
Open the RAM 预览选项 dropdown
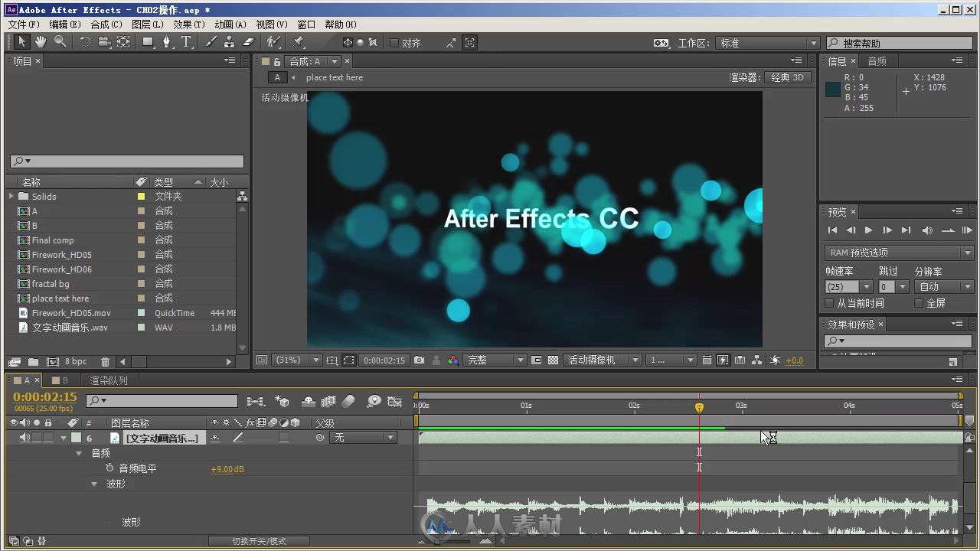899,253
